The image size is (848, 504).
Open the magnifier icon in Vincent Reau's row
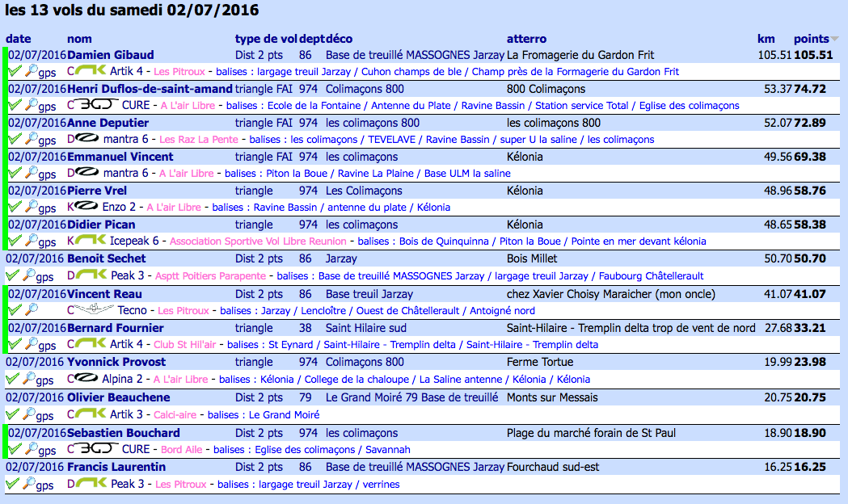[x=32, y=309]
